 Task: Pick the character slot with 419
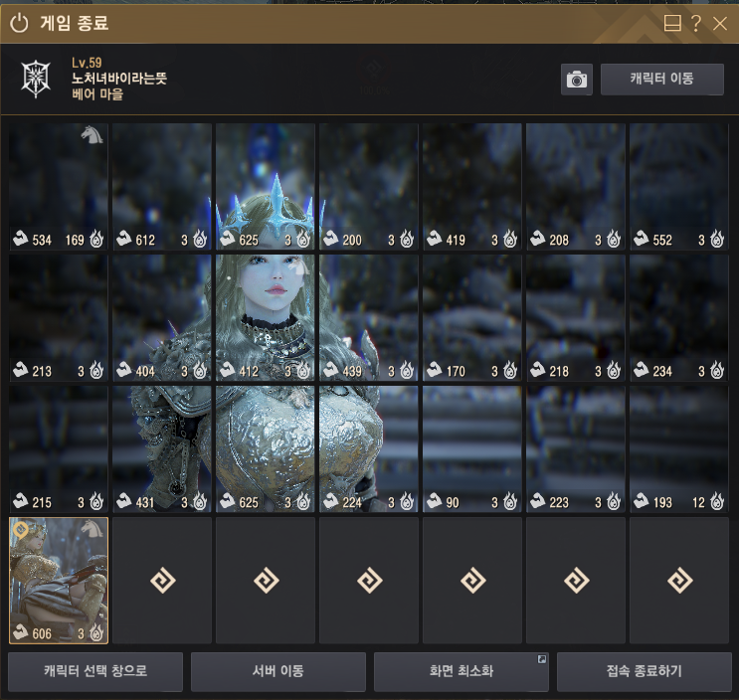click(472, 187)
